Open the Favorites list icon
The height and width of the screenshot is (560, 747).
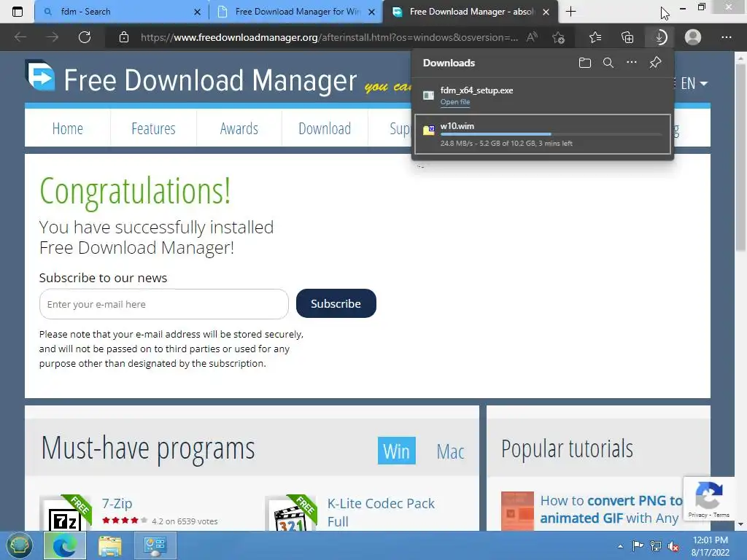595,37
